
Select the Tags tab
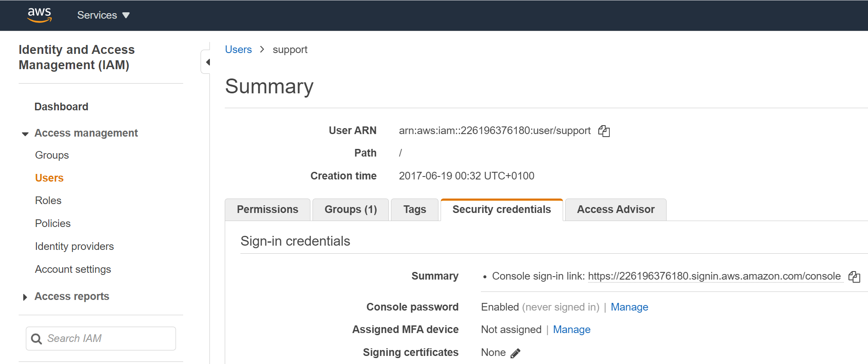click(414, 210)
